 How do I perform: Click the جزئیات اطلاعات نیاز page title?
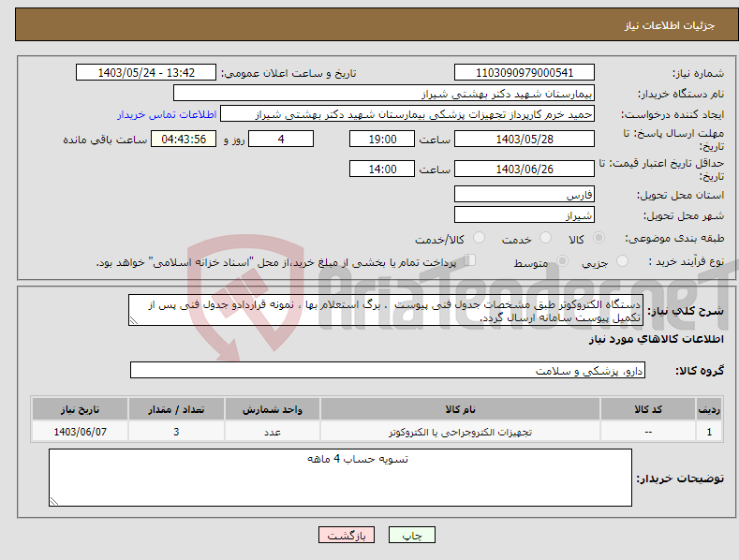click(x=670, y=25)
